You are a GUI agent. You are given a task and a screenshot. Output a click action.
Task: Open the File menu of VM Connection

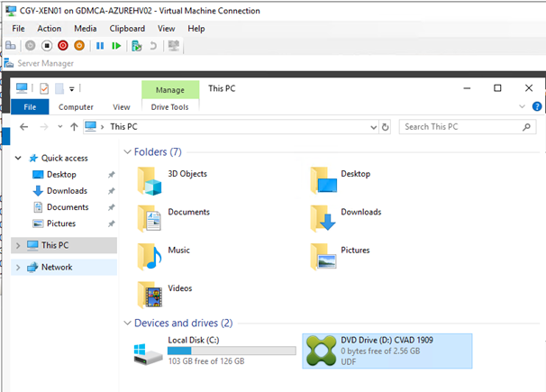[18, 29]
